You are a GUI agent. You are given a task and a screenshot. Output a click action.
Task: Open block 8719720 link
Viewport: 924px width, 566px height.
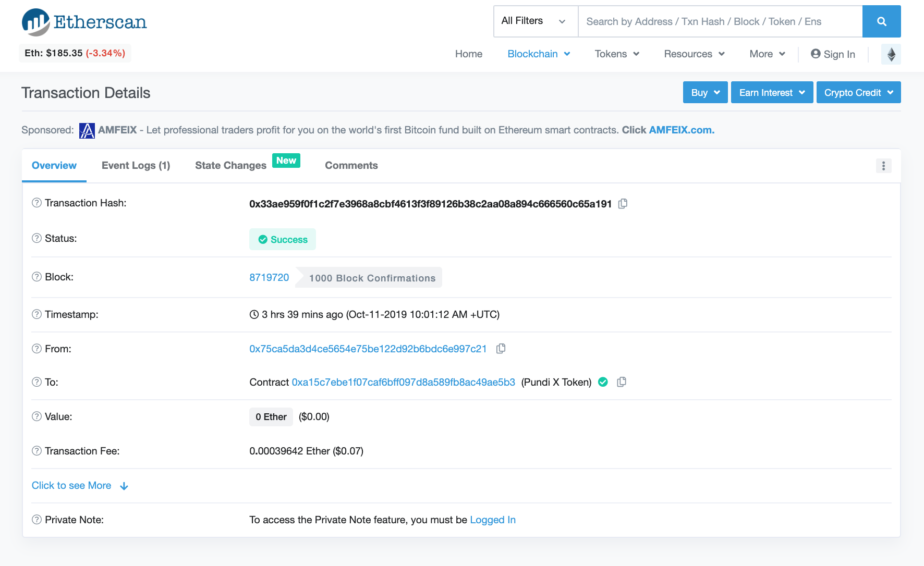point(269,277)
